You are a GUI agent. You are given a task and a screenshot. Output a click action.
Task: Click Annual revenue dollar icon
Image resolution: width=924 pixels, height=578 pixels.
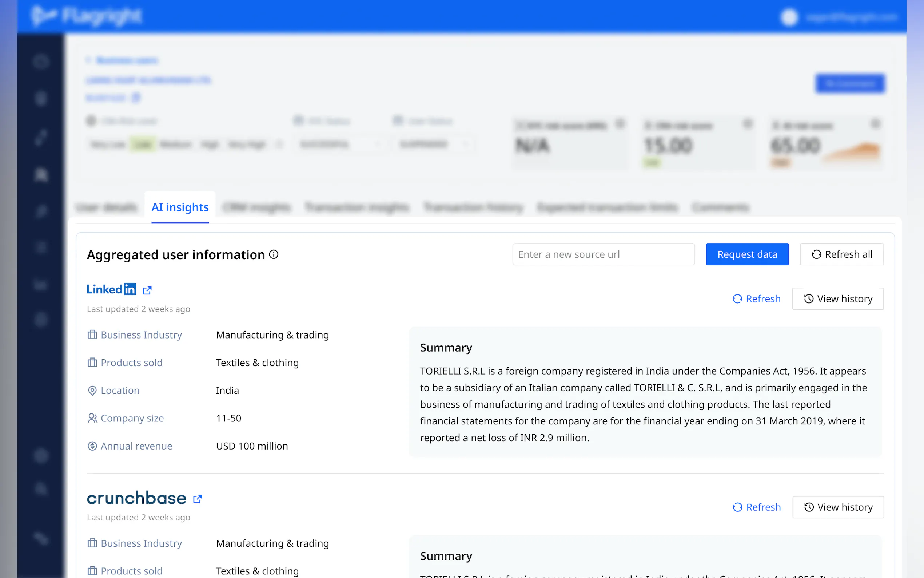[92, 446]
